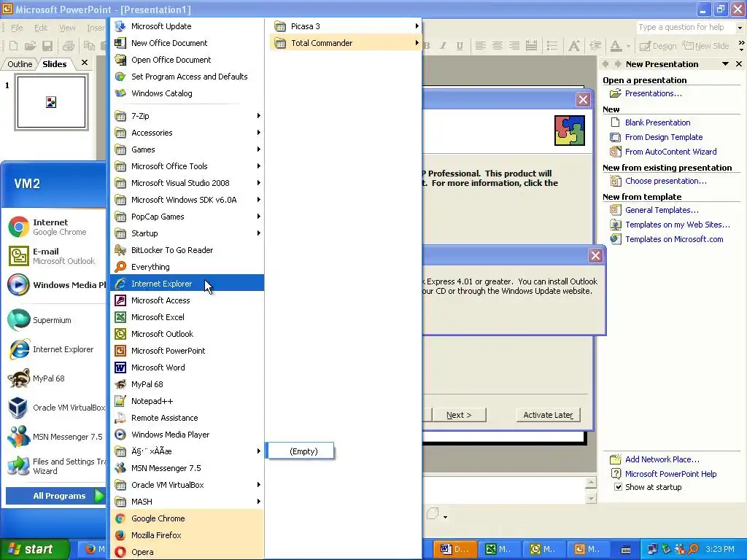This screenshot has width=747, height=560.
Task: Open Microsoft Access from programs list
Action: pyautogui.click(x=187, y=300)
